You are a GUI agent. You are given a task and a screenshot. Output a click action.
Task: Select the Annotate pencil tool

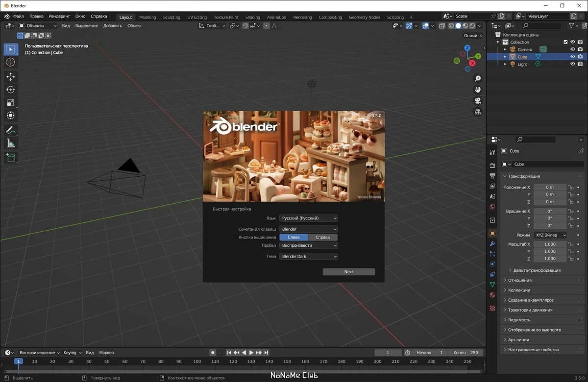point(11,130)
